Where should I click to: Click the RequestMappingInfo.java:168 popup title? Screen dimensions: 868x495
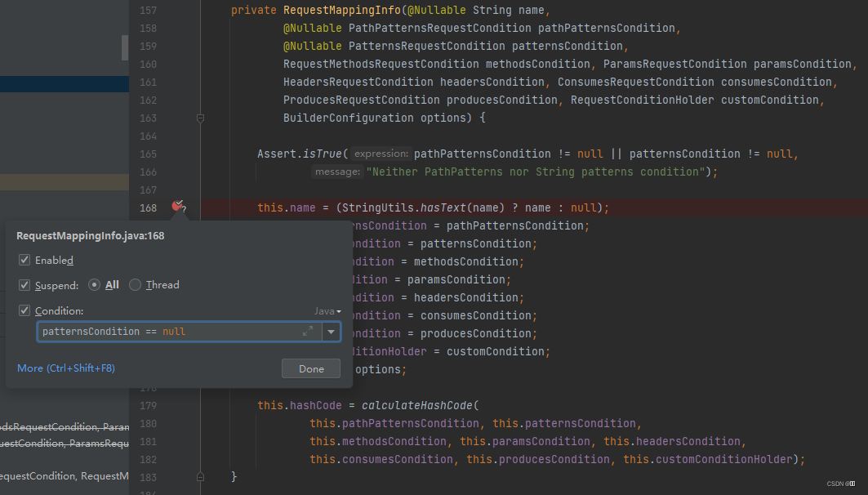tap(90, 235)
